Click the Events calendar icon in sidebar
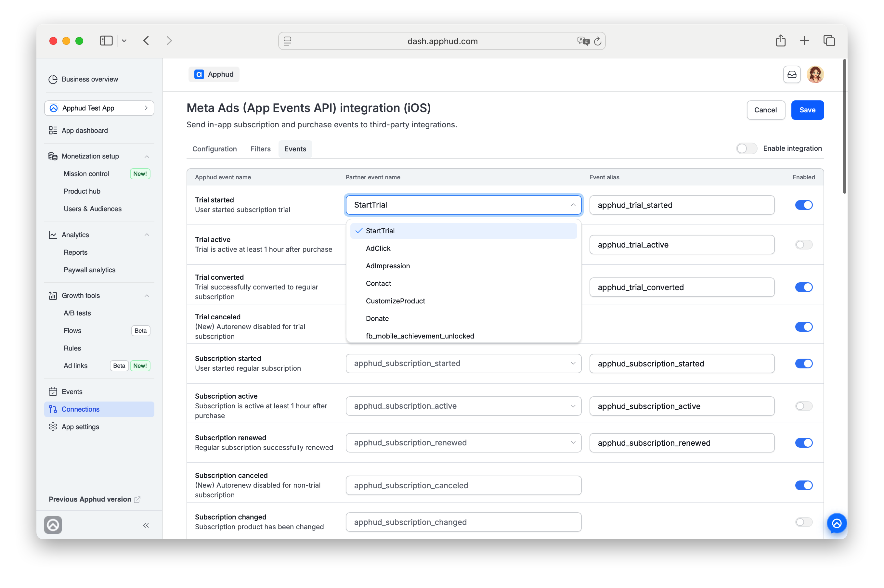 coord(53,391)
